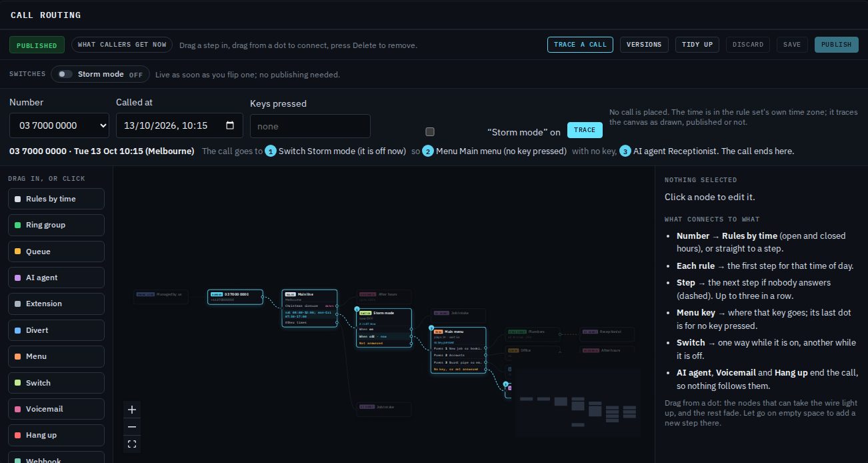This screenshot has width=868, height=463.
Task: Publish the call routing
Action: [837, 45]
